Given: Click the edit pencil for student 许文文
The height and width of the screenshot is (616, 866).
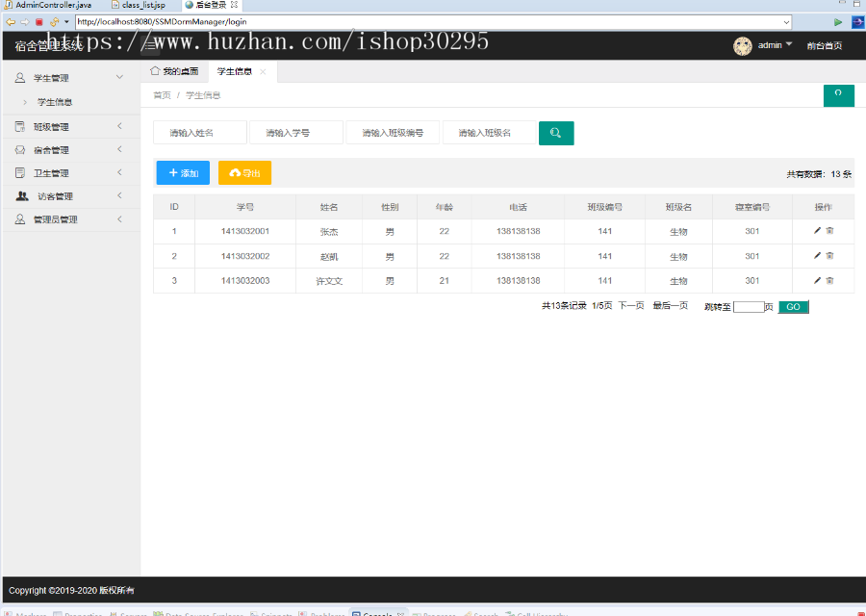Looking at the screenshot, I should pos(817,281).
